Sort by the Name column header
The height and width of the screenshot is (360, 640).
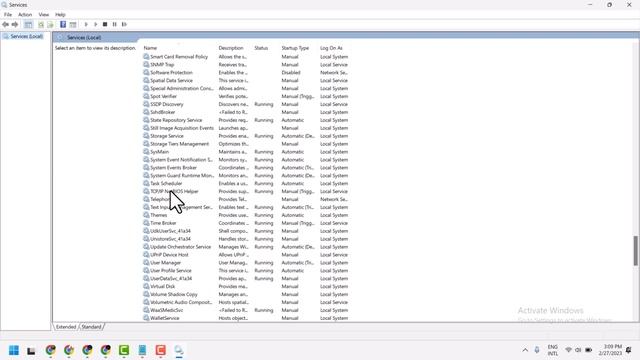[x=150, y=48]
